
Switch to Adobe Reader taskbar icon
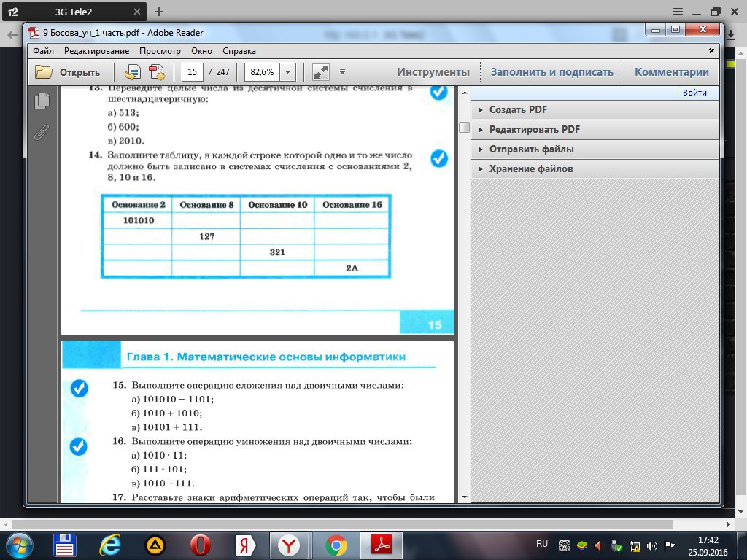coord(381,545)
